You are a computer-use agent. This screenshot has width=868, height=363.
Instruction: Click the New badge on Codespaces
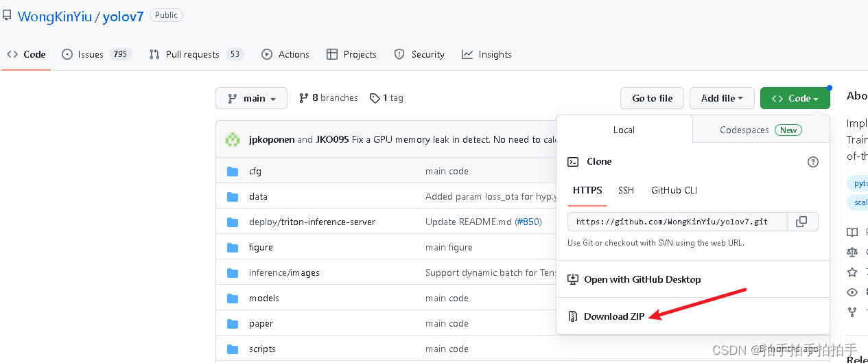[x=788, y=130]
